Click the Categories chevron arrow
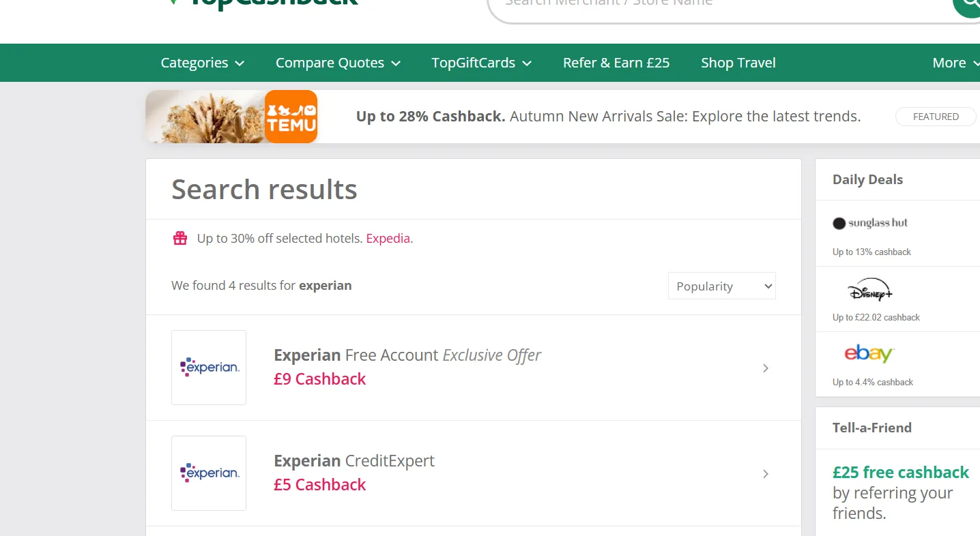Screen dimensions: 980x536 tap(240, 63)
